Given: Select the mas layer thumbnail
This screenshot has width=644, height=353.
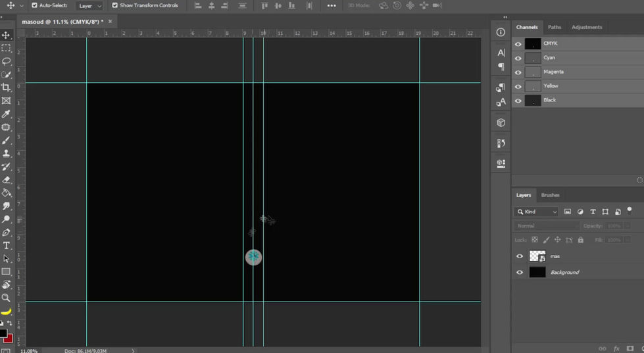Looking at the screenshot, I should pyautogui.click(x=537, y=256).
